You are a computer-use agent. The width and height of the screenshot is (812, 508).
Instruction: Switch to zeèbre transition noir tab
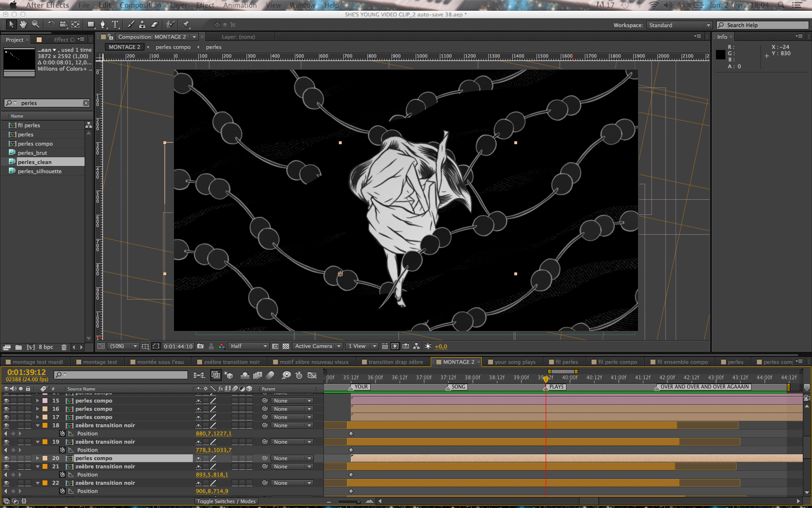(229, 362)
